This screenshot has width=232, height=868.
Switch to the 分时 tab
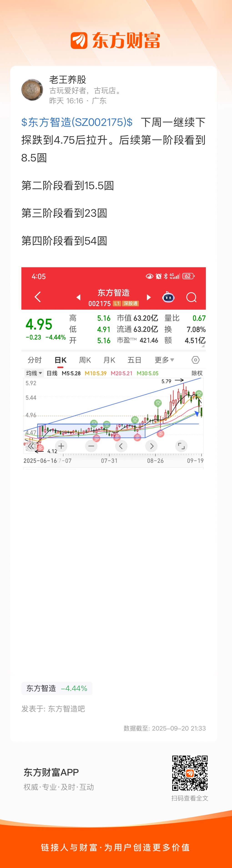tap(35, 360)
